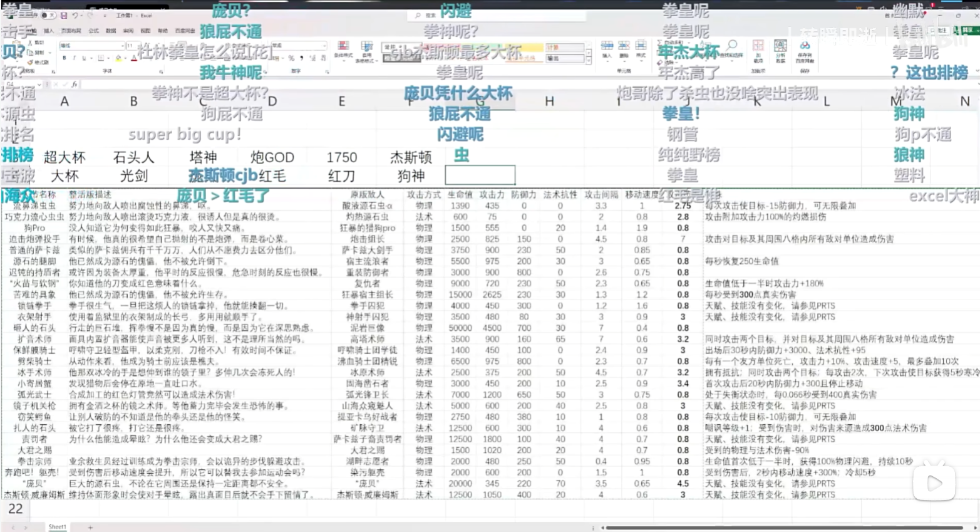Select the name cell 冰手术师

[34, 372]
